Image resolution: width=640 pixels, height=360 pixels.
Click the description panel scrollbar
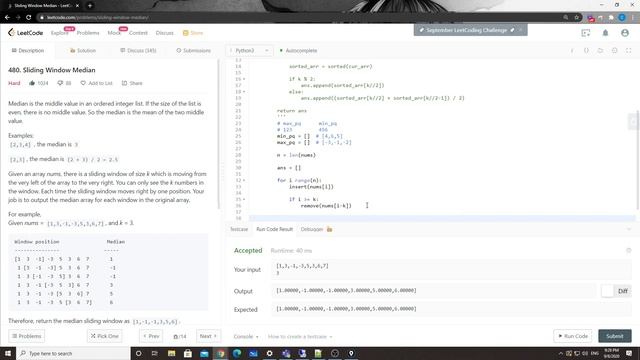click(218, 135)
